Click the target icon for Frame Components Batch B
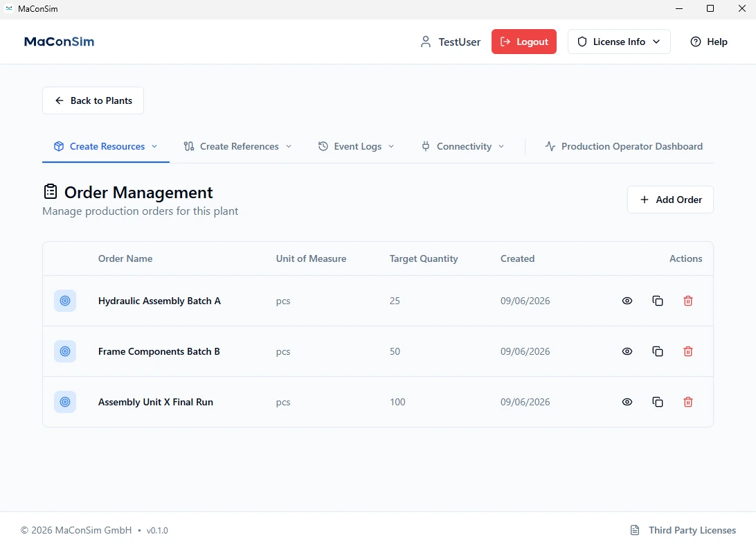Image resolution: width=756 pixels, height=546 pixels. 65,351
